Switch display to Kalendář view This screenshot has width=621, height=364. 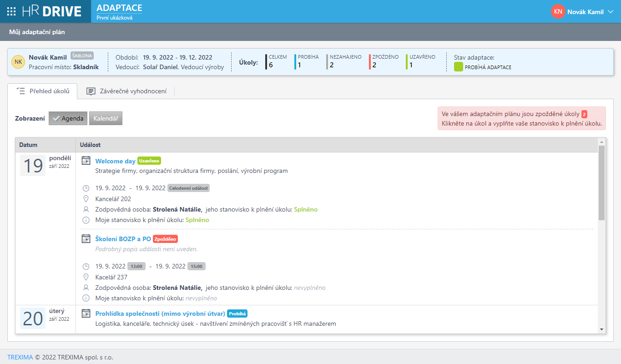106,118
